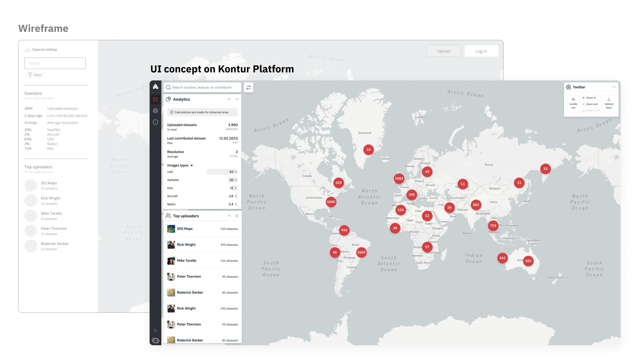Toggle the sidebar expansion with the double-chevron
The image size is (644, 362).
coord(156,330)
